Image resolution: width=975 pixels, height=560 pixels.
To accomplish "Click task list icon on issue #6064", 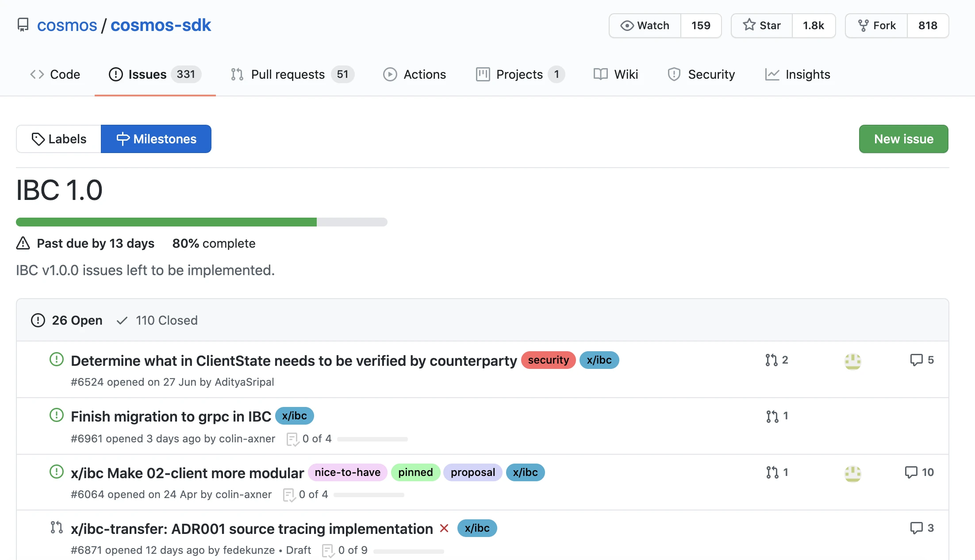I will pyautogui.click(x=289, y=495).
